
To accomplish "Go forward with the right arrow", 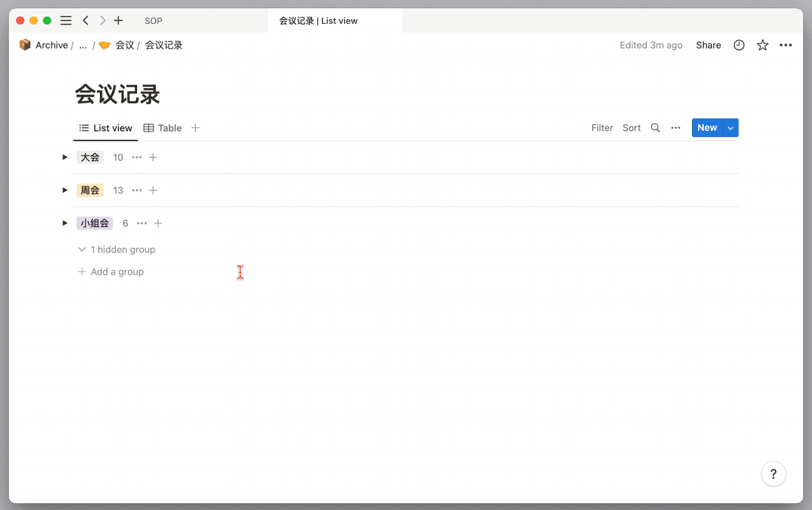I will [x=102, y=21].
